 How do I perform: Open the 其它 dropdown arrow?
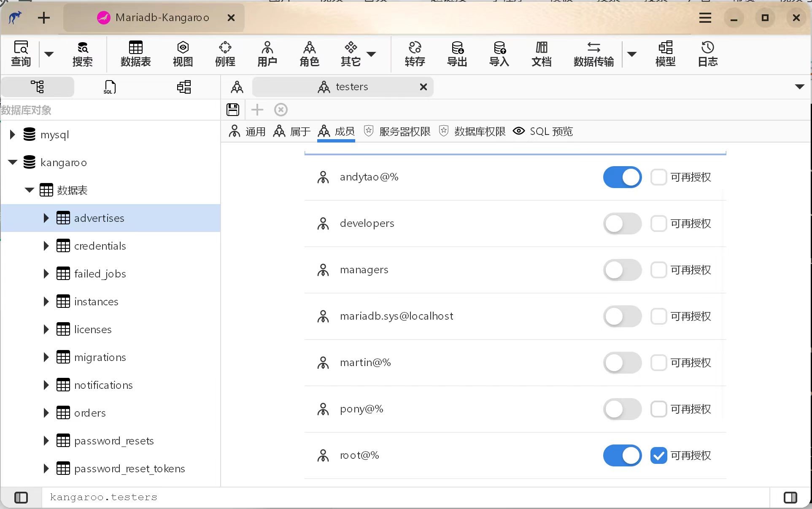371,54
